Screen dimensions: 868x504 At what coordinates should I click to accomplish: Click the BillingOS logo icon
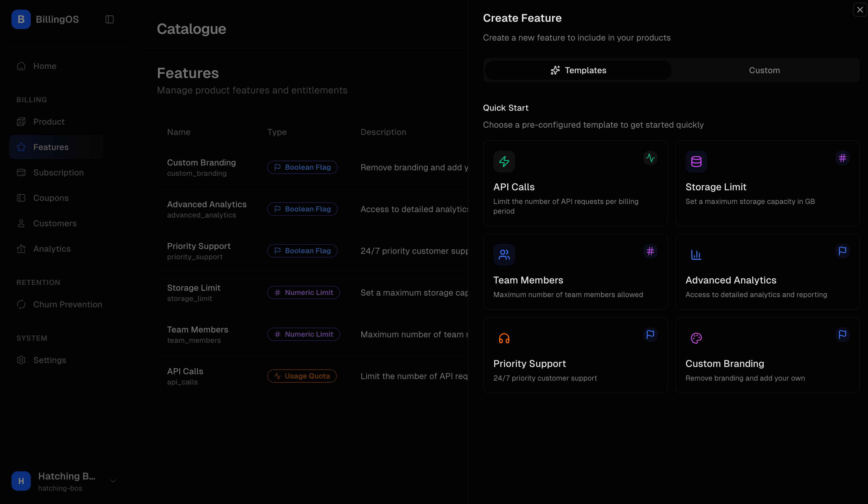pyautogui.click(x=21, y=19)
